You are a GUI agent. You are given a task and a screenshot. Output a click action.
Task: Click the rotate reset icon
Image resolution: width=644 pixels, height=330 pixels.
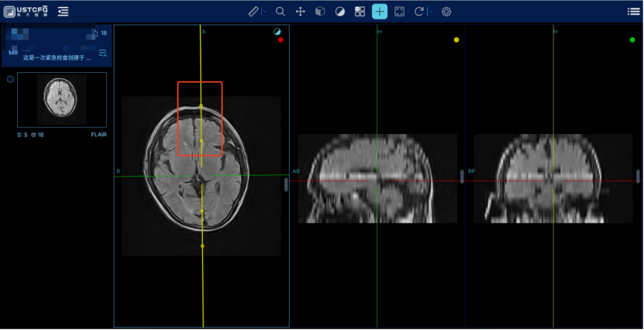(x=419, y=12)
